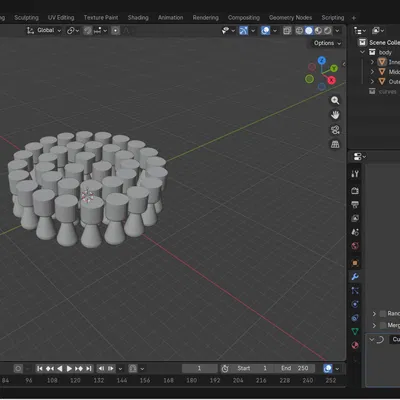Jump to the first frame button
Screen dimensions: 400x400
pos(40,368)
